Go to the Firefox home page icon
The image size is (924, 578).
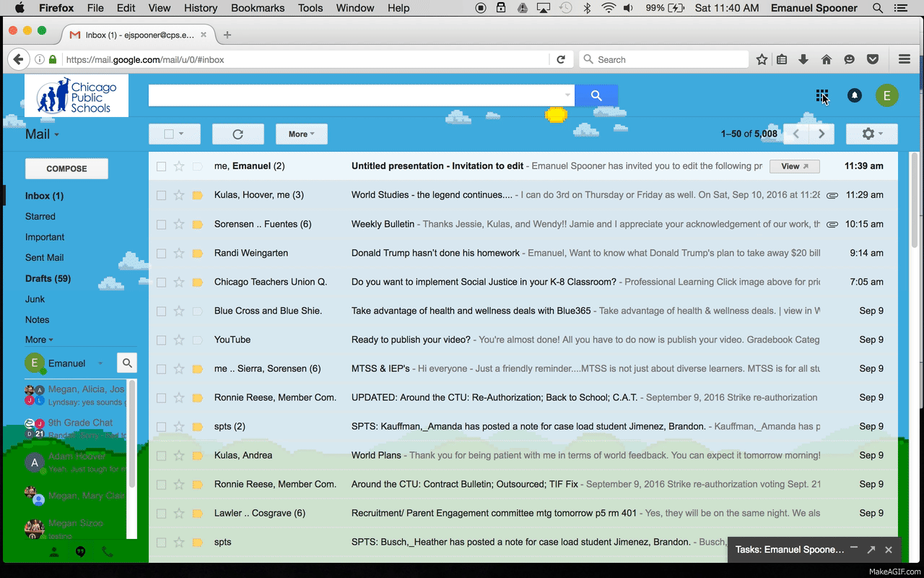[827, 59]
